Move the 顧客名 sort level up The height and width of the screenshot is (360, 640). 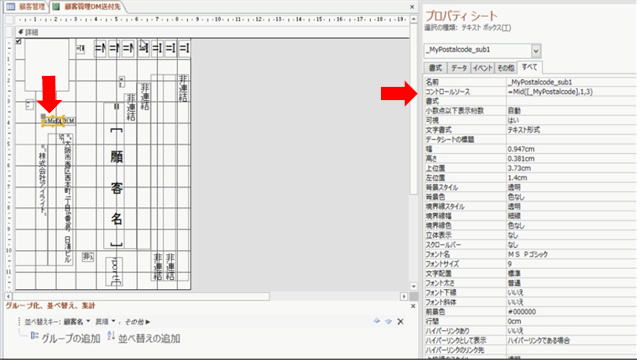(x=376, y=321)
